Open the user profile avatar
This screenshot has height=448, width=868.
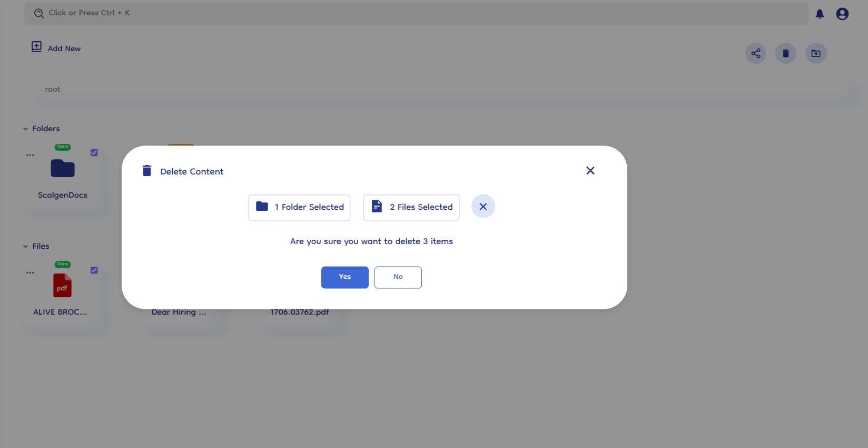tap(842, 14)
